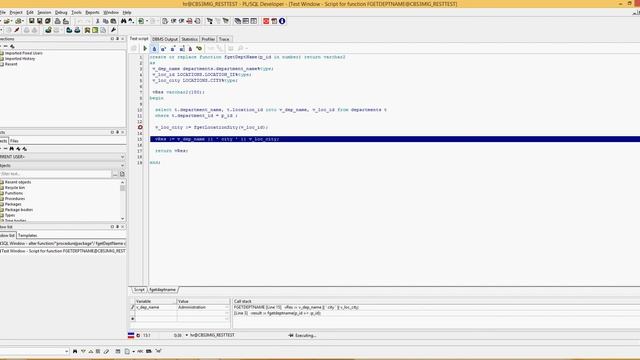
Task: Switch to the Statistics tab
Action: 189,39
